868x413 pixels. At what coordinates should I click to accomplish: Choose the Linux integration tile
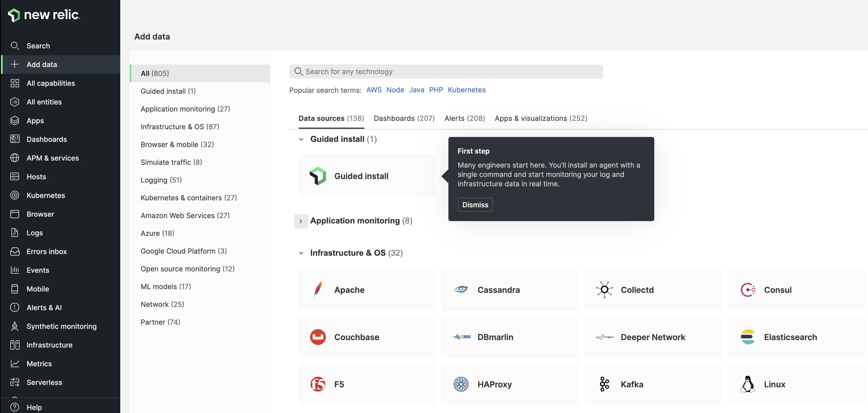796,384
